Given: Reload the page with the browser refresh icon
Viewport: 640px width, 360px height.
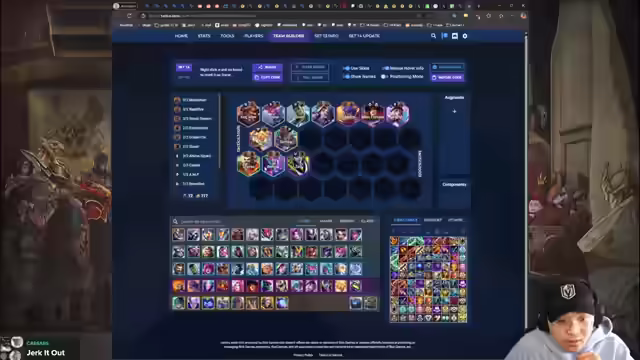Looking at the screenshot, I should 129,16.
